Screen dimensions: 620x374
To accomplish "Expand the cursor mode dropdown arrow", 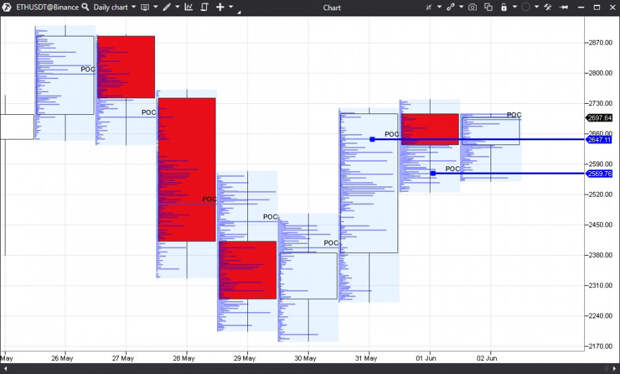I will (439, 7).
